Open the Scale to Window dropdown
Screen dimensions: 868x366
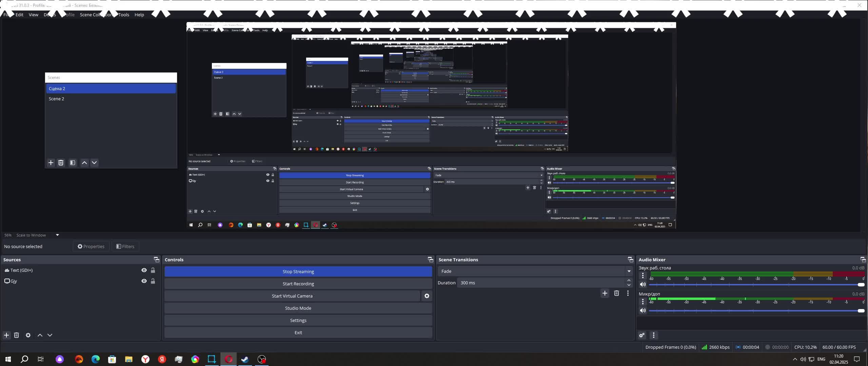(57, 235)
